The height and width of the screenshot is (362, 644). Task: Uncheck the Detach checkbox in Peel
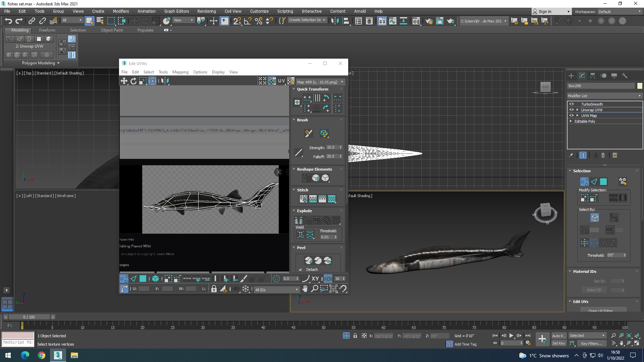[x=301, y=269]
